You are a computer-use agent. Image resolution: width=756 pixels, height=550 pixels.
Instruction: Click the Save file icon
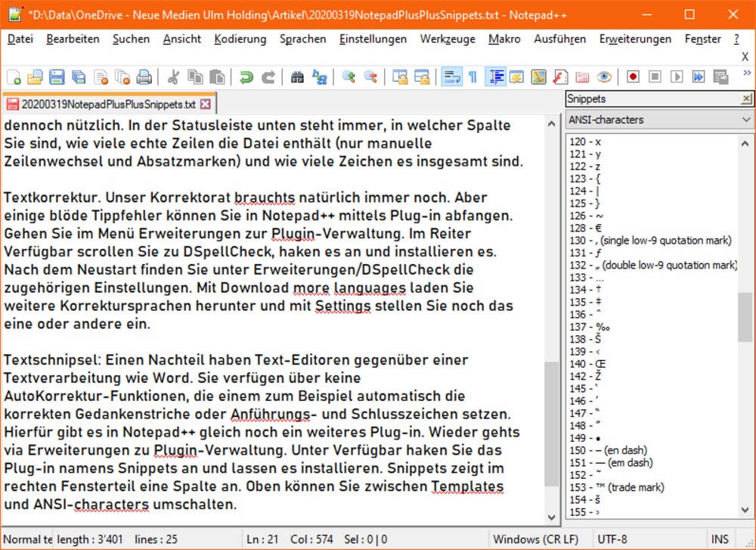tap(57, 76)
